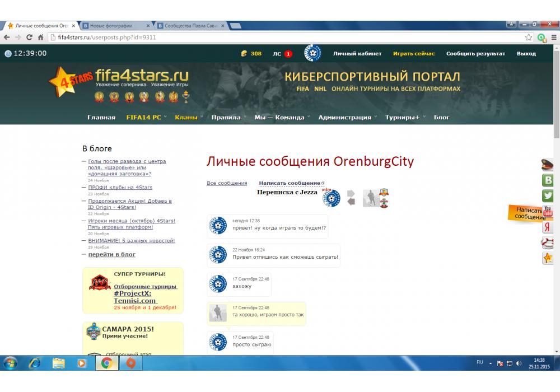The height and width of the screenshot is (392, 560).
Task: Expand the Мы — Команда menu
Action: [x=282, y=117]
